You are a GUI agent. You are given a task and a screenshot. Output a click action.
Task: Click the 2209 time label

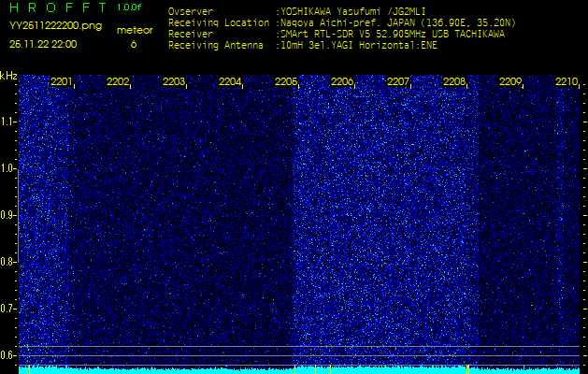tap(510, 81)
